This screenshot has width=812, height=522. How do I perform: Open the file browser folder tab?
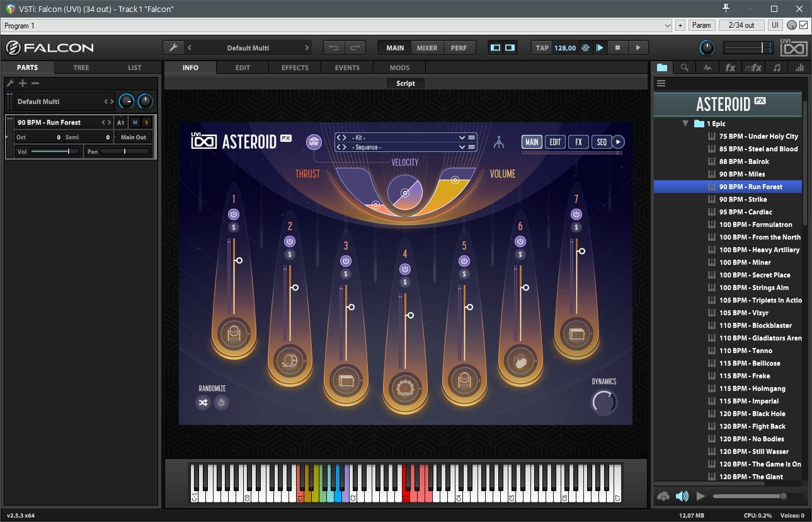(x=661, y=67)
